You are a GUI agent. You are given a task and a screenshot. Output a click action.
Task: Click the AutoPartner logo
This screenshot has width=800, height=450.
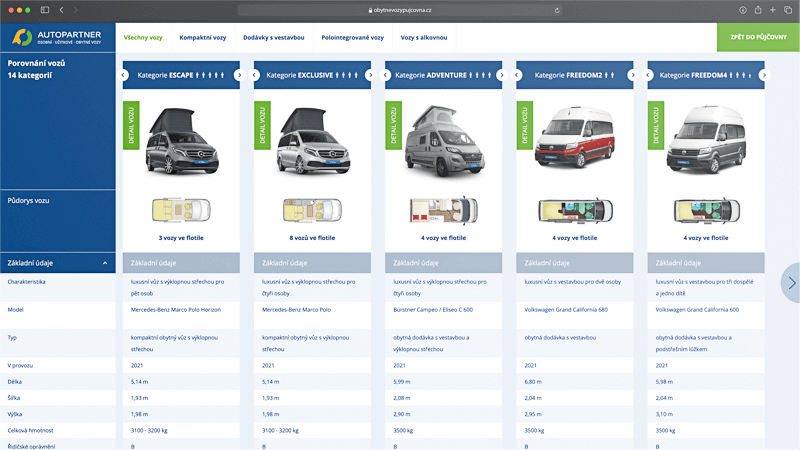click(57, 38)
